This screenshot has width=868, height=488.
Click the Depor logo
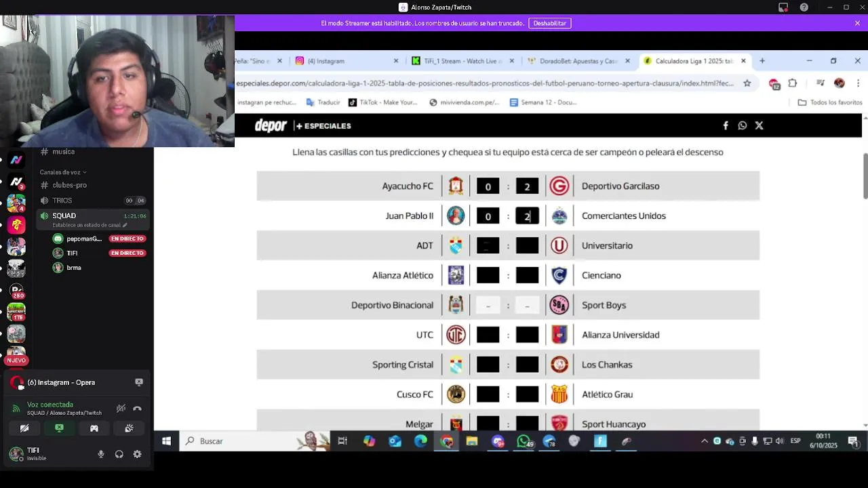point(271,126)
